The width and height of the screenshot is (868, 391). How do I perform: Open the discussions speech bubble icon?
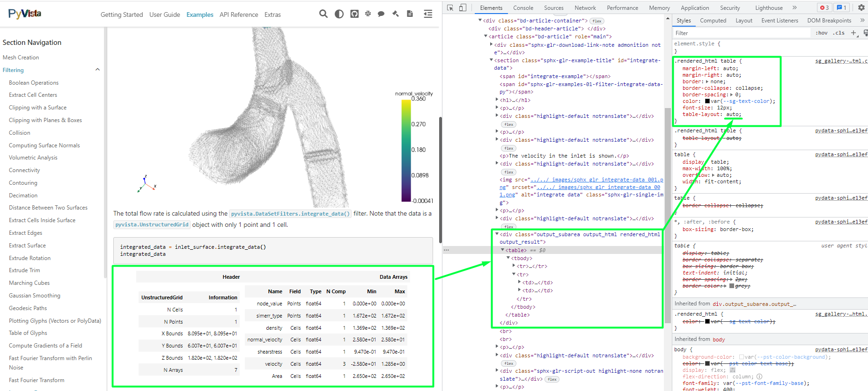(x=381, y=14)
